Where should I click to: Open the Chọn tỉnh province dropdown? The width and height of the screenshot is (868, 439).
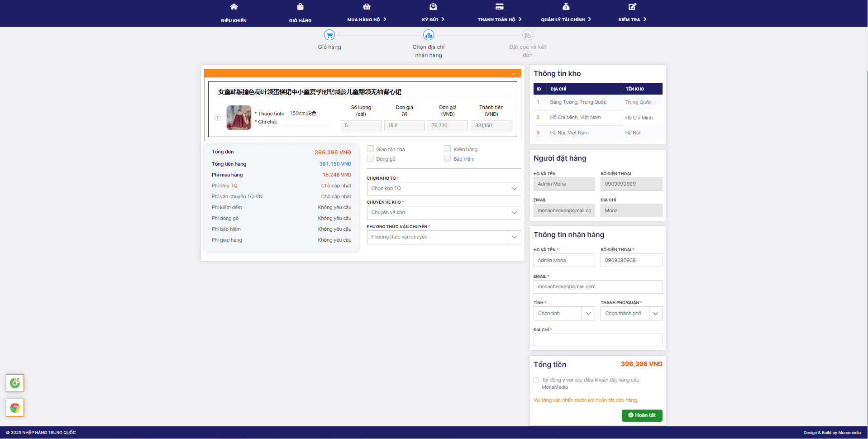click(563, 314)
